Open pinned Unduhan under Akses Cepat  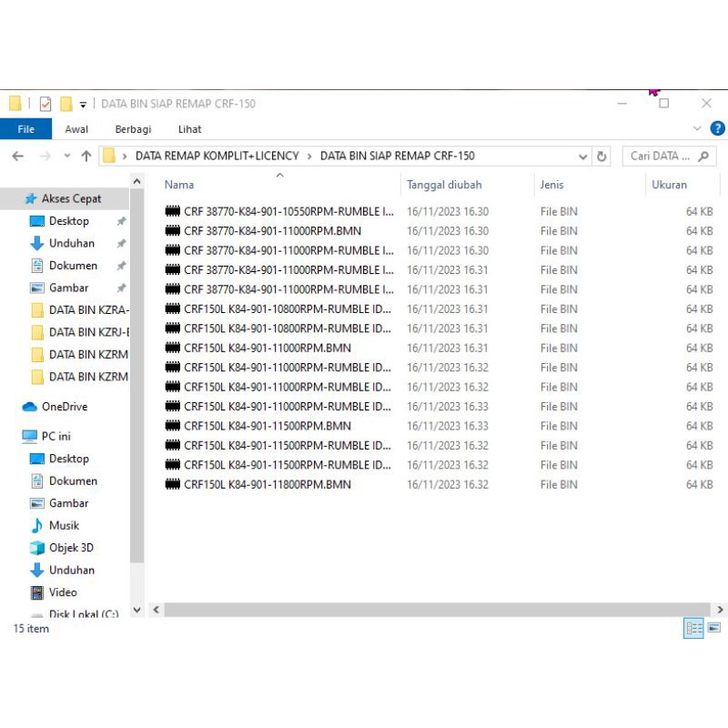point(72,243)
